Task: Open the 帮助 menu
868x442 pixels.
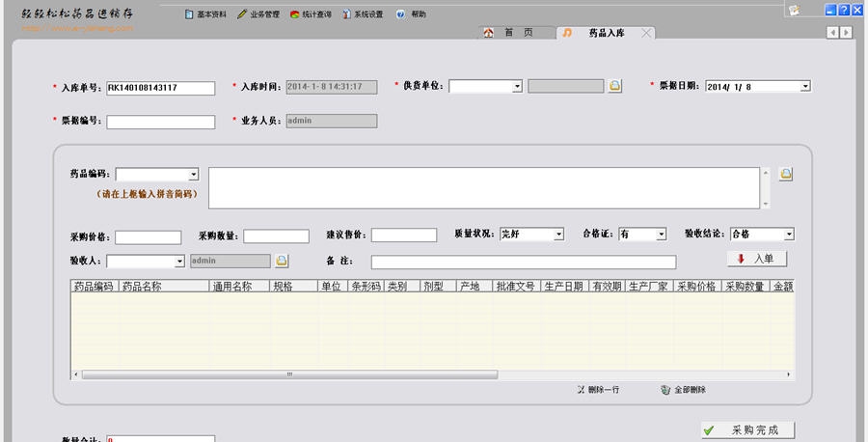Action: (x=411, y=14)
